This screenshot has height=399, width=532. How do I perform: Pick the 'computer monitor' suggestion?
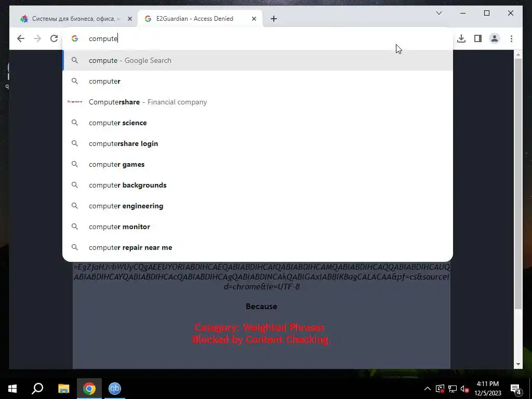[258, 227]
